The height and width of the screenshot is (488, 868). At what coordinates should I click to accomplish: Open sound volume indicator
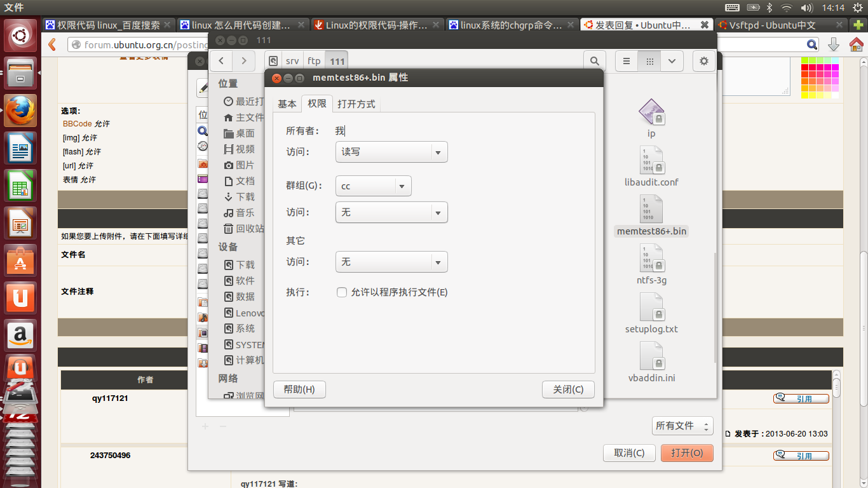806,8
